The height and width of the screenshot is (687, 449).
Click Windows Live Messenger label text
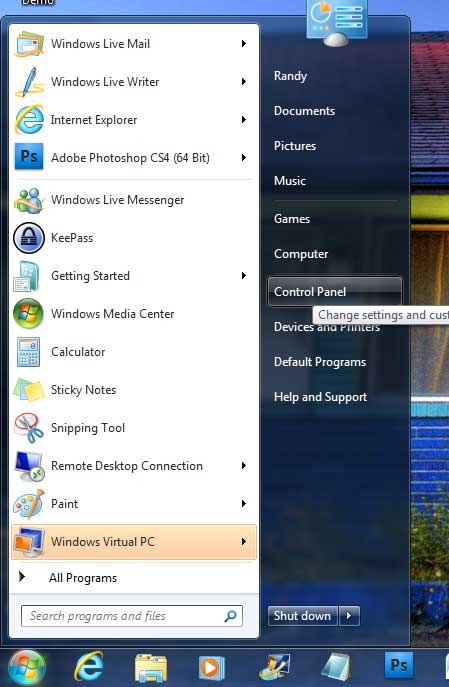[117, 200]
